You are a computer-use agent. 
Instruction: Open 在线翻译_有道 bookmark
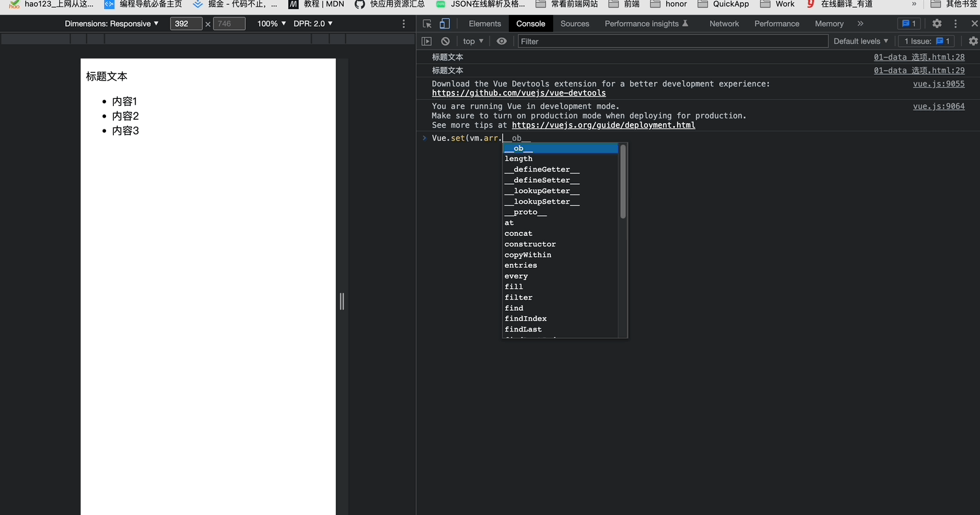[839, 4]
